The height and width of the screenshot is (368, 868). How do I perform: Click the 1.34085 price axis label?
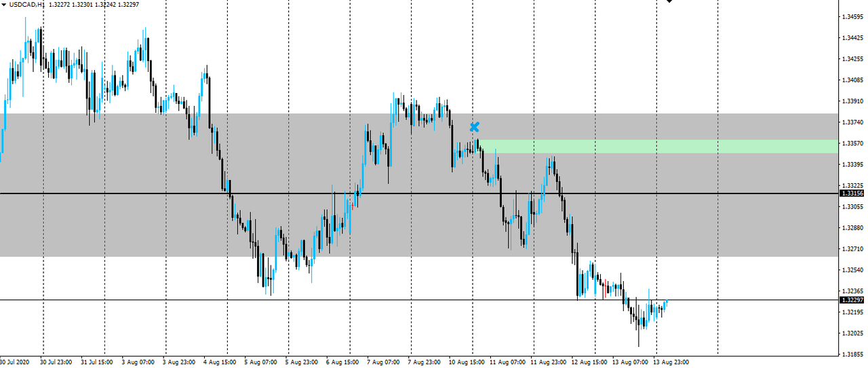(x=853, y=79)
